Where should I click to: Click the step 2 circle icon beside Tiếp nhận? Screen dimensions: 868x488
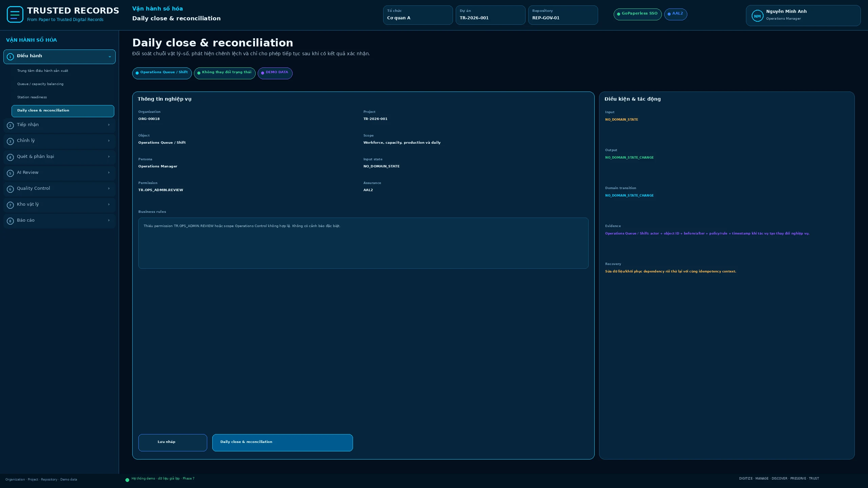click(10, 125)
